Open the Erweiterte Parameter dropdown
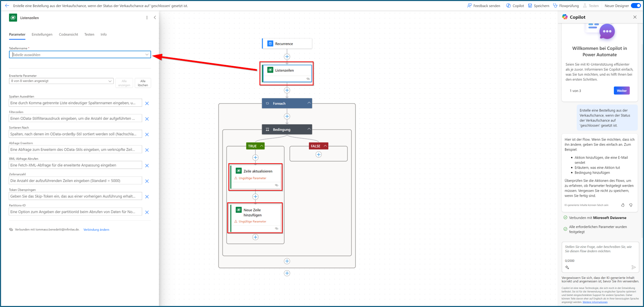Screen dimensions: 644x307 [61, 81]
